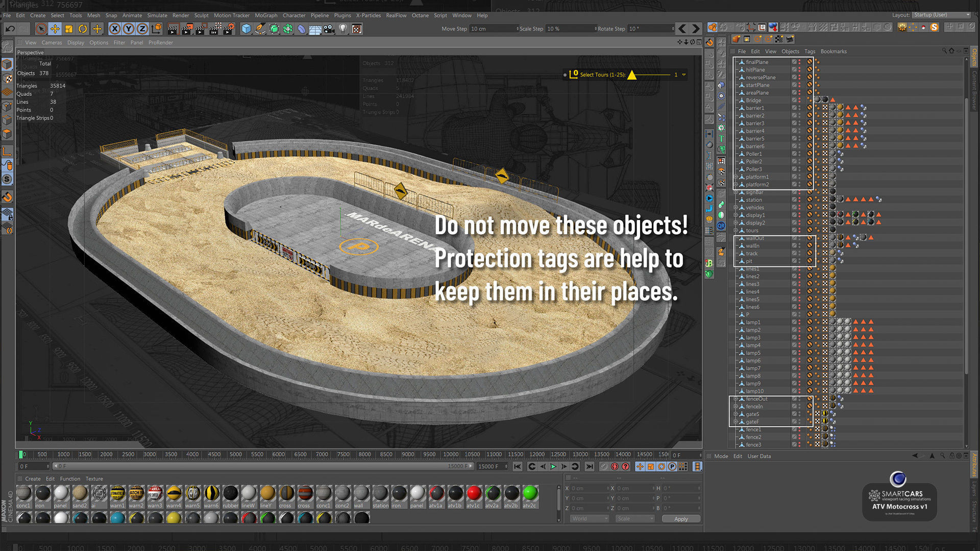Select the Pen spline tool

[260, 29]
